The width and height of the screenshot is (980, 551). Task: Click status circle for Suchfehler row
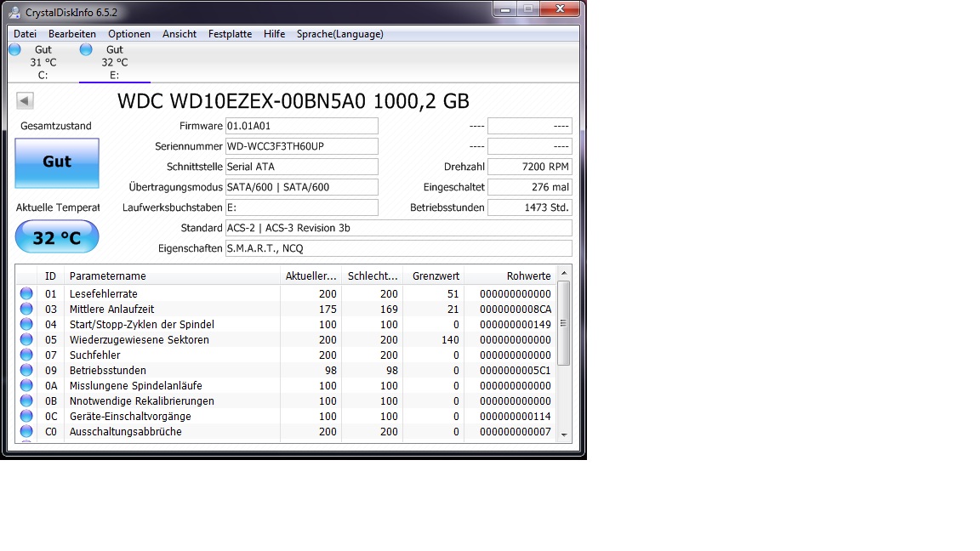26,355
